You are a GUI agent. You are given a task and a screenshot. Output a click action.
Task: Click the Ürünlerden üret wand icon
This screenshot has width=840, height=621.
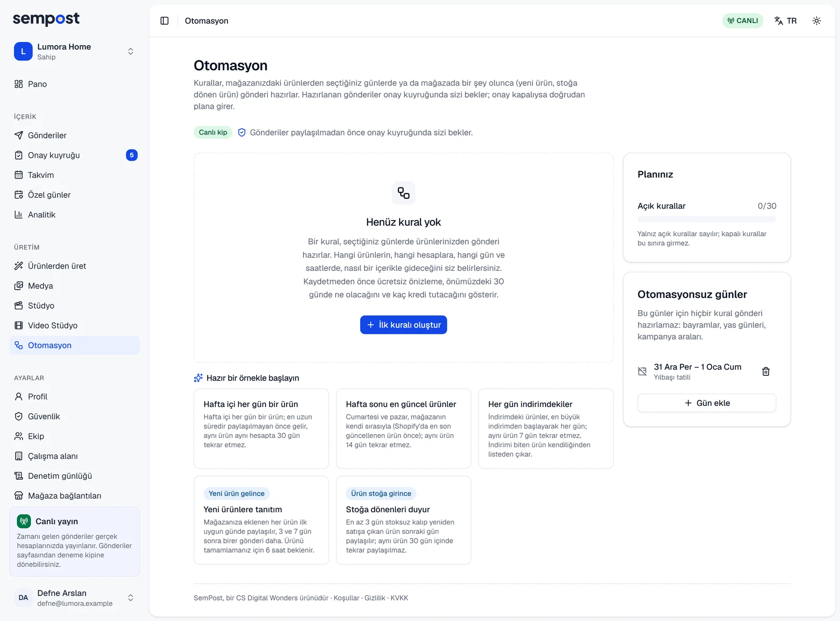point(19,266)
